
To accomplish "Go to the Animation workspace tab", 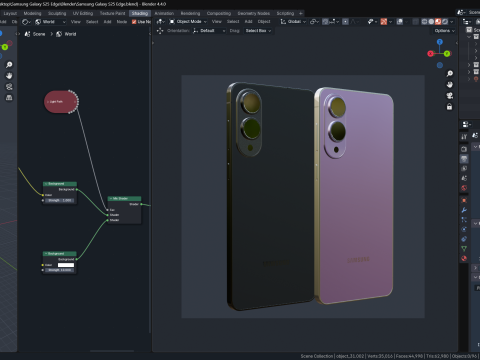I will (164, 13).
